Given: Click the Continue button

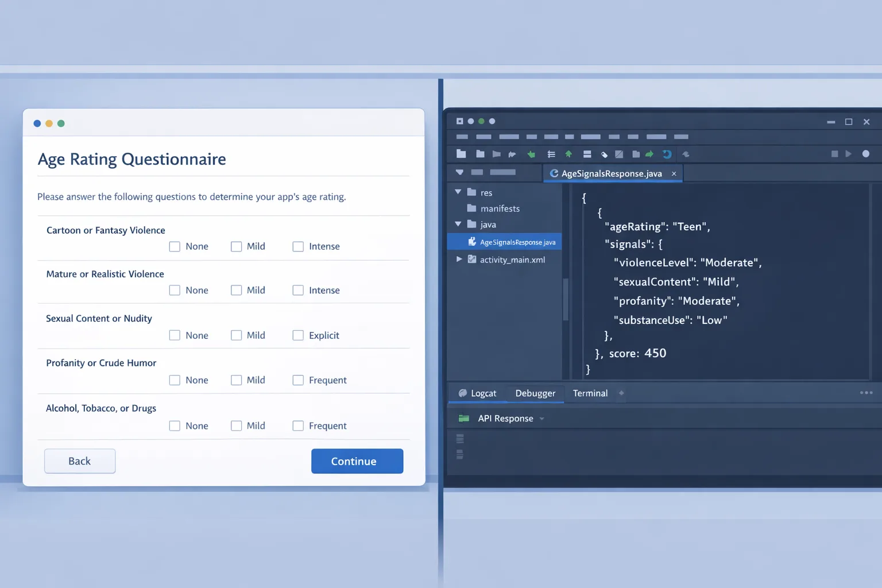Looking at the screenshot, I should [357, 461].
